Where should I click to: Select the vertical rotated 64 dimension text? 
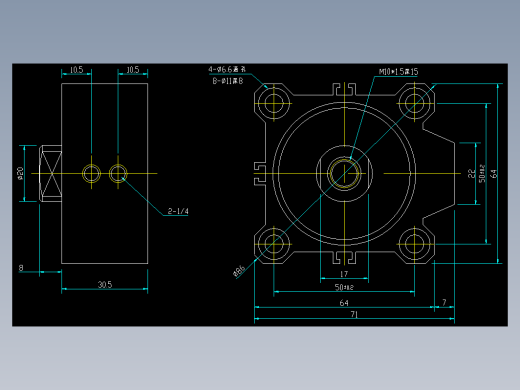[494, 173]
